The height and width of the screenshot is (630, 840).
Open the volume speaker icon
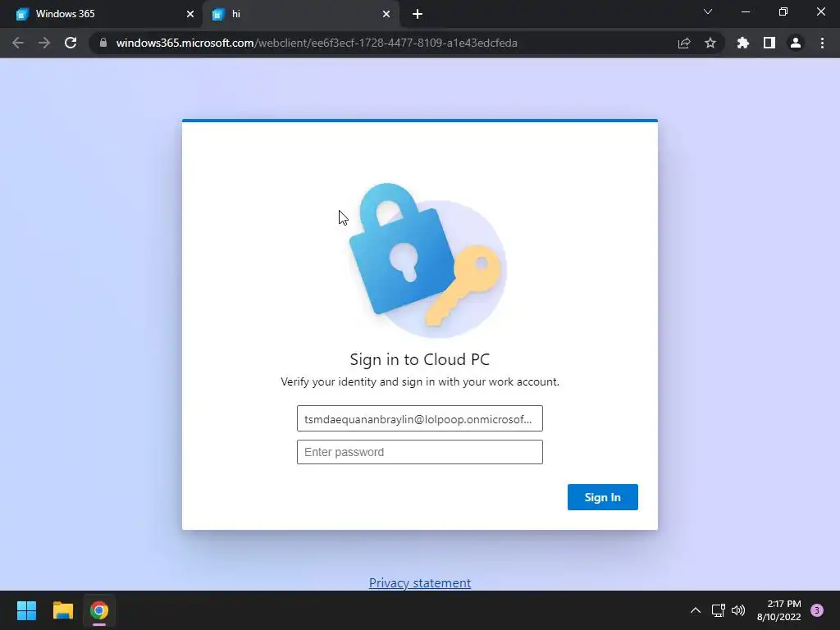[x=738, y=610]
